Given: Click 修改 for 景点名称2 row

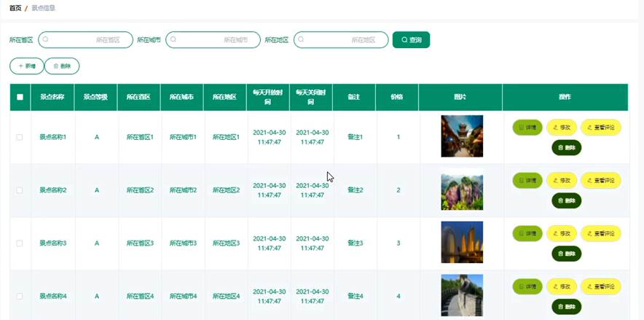Looking at the screenshot, I should click(x=562, y=180).
